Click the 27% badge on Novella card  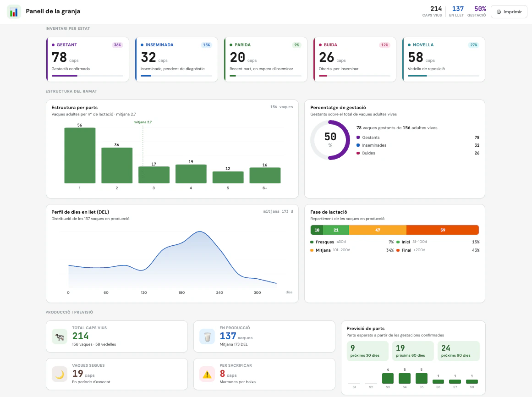[x=474, y=45]
